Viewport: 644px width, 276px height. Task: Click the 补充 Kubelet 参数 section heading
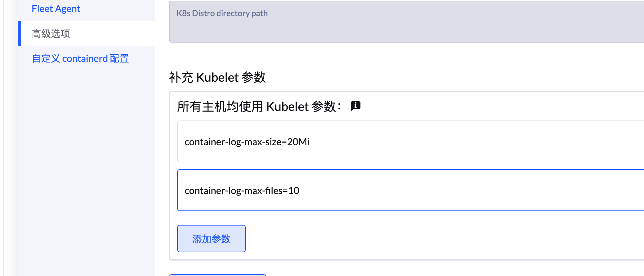[x=217, y=77]
